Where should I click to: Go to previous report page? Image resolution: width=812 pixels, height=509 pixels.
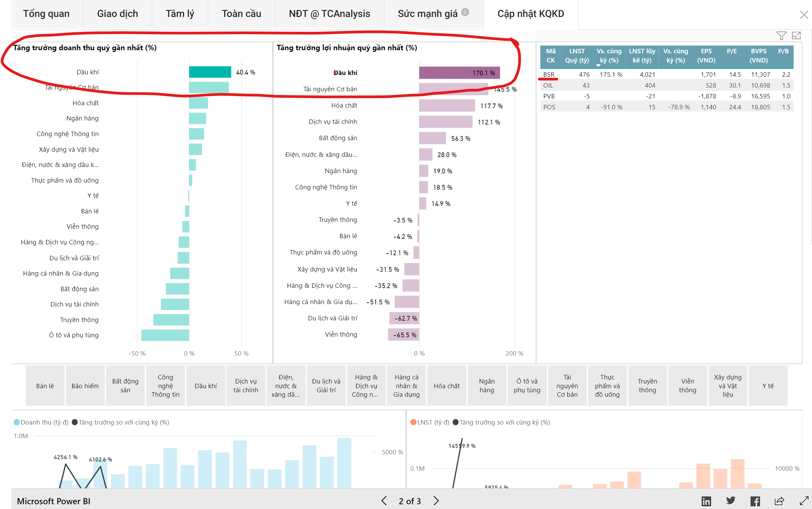click(x=384, y=501)
